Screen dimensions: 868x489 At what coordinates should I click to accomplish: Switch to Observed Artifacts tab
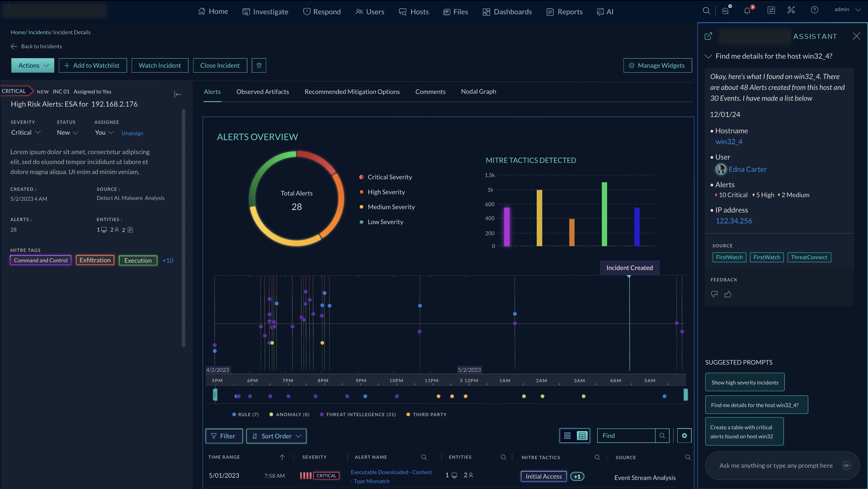[263, 92]
